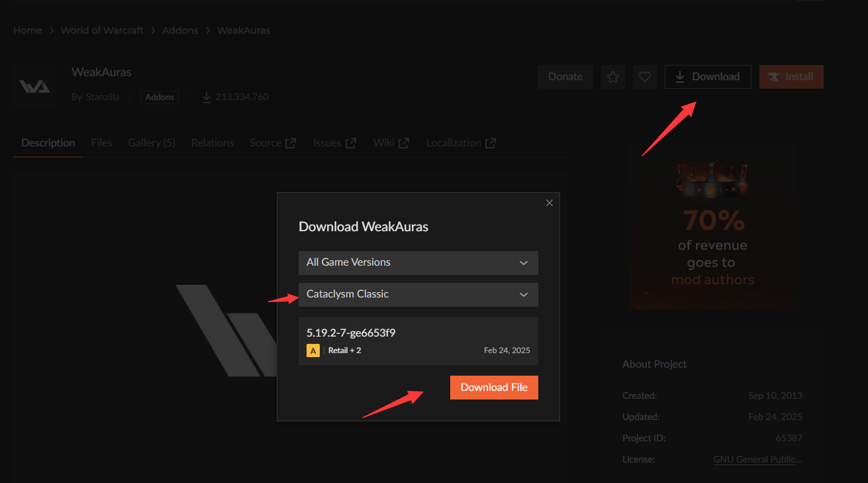
Task: Open the GNU General Public license link
Action: click(757, 459)
